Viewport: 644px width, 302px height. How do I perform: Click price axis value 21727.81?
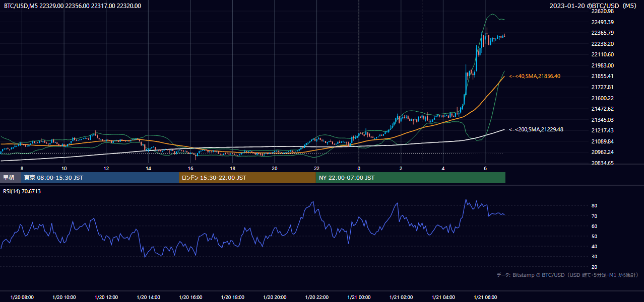[602, 87]
